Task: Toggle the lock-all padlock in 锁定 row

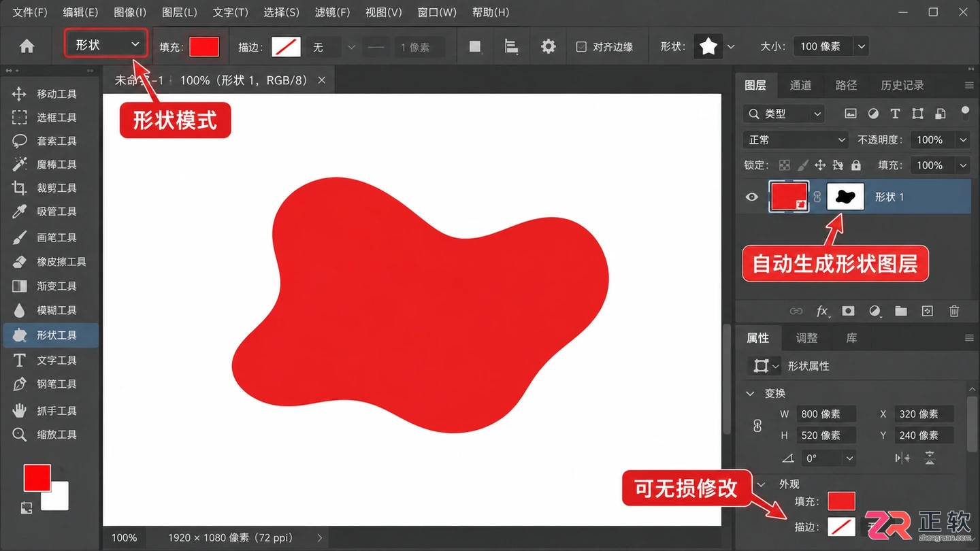Action: pos(856,165)
